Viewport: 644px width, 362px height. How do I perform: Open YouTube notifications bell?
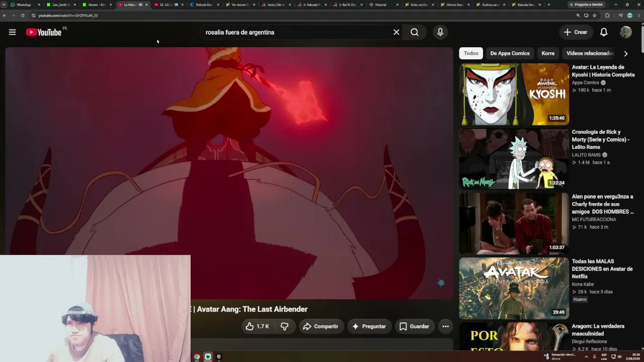pyautogui.click(x=604, y=32)
